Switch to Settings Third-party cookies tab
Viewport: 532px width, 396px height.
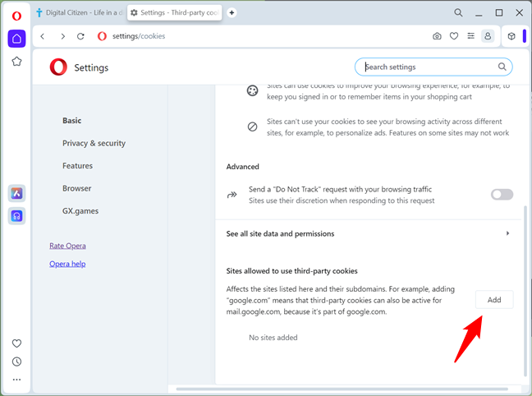(x=174, y=12)
